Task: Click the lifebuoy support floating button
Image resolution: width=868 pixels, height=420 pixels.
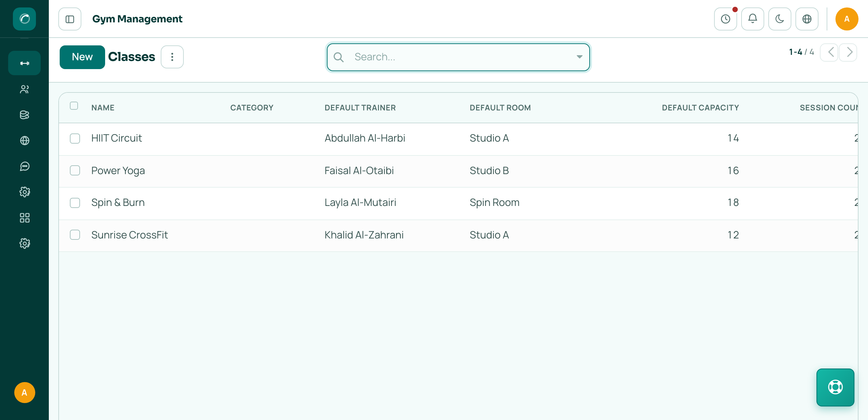Action: [x=835, y=387]
